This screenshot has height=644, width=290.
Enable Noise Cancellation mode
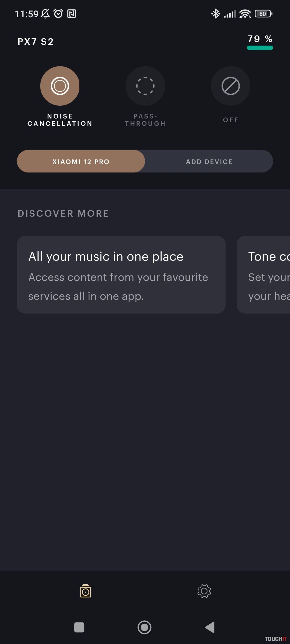pyautogui.click(x=60, y=86)
